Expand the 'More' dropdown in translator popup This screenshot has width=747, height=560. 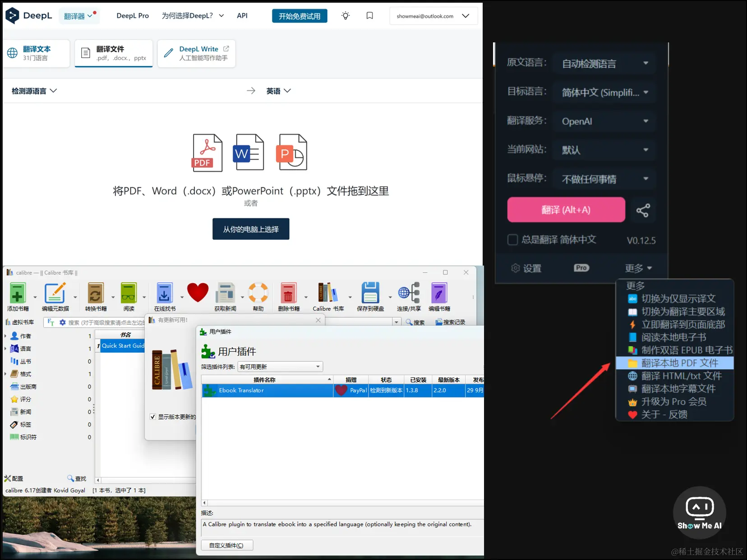[x=638, y=268]
